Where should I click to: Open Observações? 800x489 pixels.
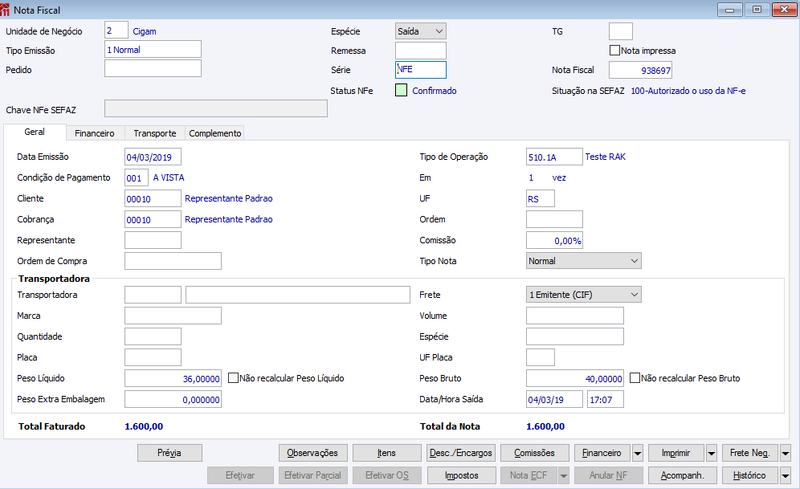coord(312,453)
